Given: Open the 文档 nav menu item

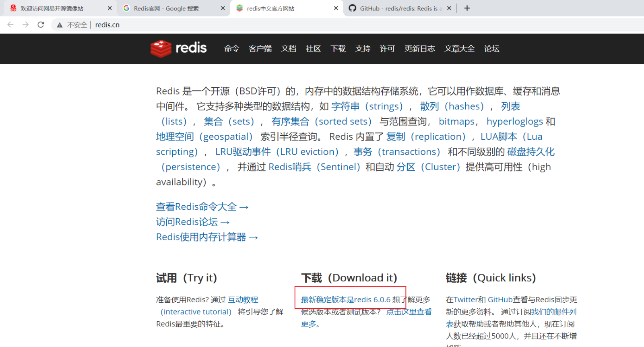Looking at the screenshot, I should click(x=289, y=49).
